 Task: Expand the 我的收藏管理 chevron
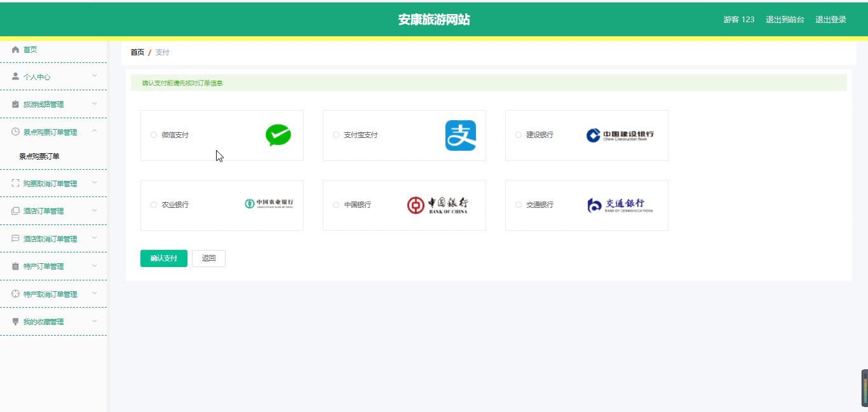[x=95, y=321]
